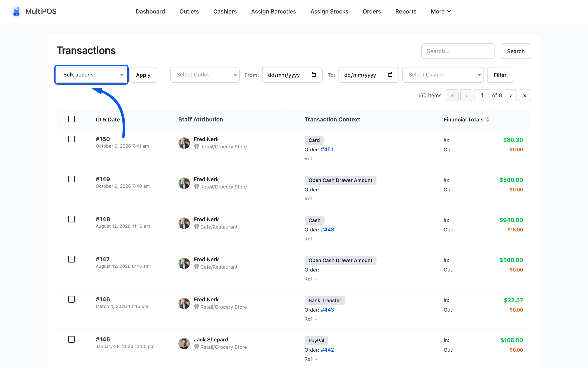The height and width of the screenshot is (368, 588).
Task: Sort by Financial Totals arrows icon
Action: click(x=488, y=120)
